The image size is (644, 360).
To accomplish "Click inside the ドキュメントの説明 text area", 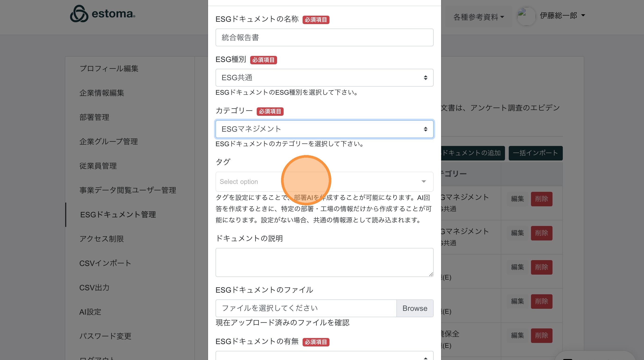I will 324,262.
